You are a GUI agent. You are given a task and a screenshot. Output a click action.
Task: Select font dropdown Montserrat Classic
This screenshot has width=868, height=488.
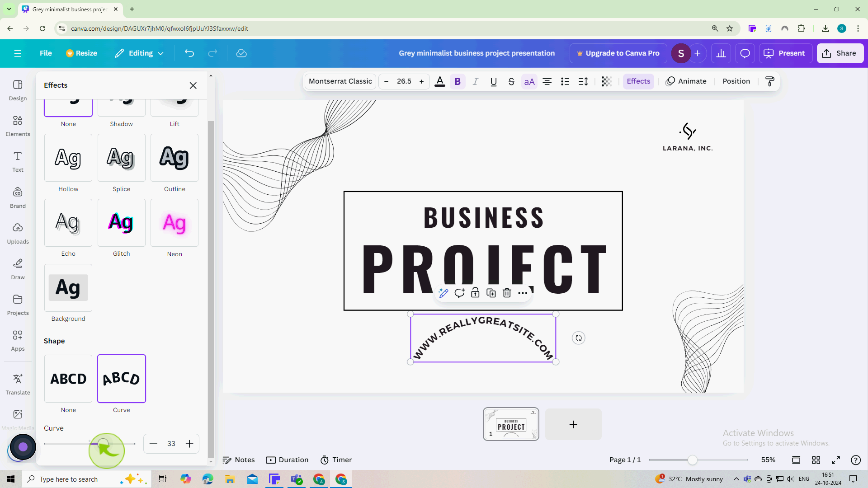point(340,81)
